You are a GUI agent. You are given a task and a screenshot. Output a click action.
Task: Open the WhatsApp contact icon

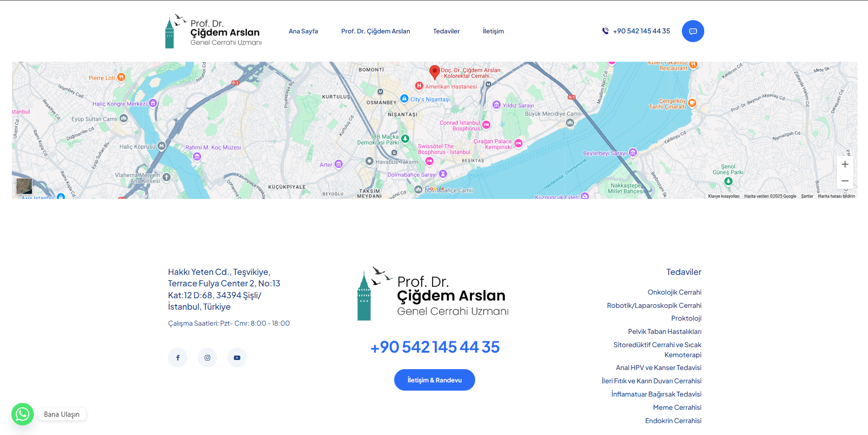(22, 414)
